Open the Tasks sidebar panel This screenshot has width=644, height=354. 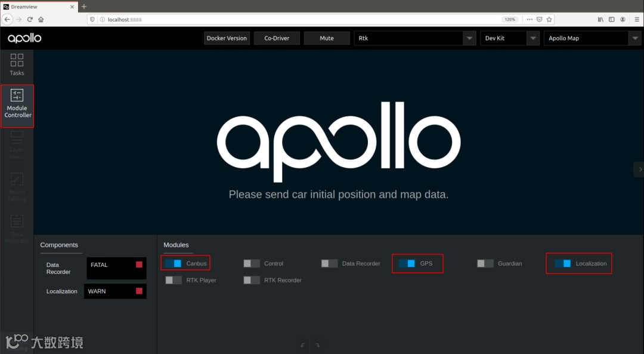tap(17, 64)
